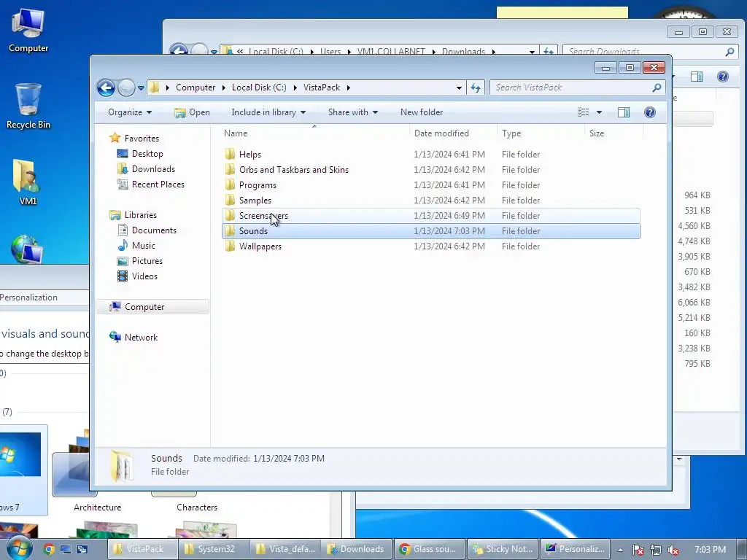Select the Sounds folder row

coord(430,231)
